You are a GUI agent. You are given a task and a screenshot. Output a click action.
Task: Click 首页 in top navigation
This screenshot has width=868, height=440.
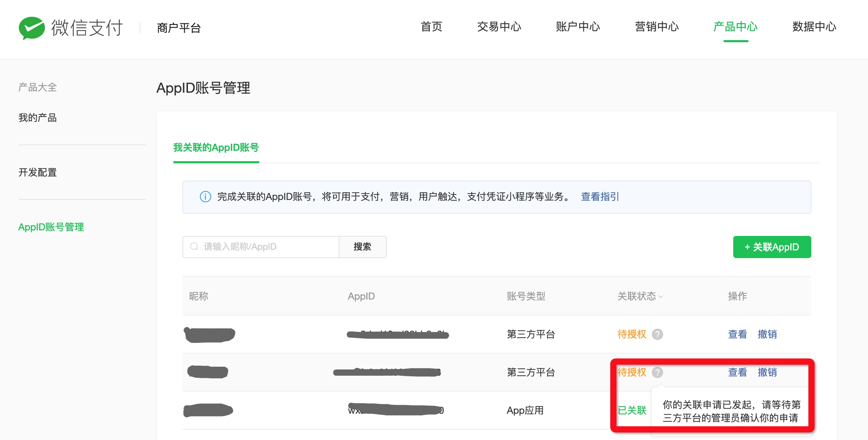pyautogui.click(x=431, y=27)
